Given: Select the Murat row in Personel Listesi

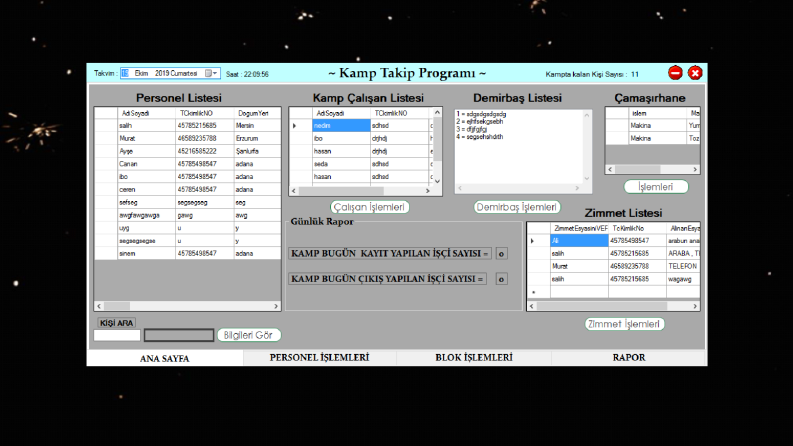Looking at the screenshot, I should coord(188,138).
